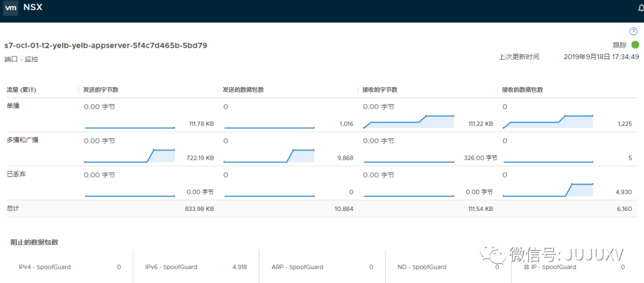Click the total received bytes 111.54 KB

tap(479, 209)
